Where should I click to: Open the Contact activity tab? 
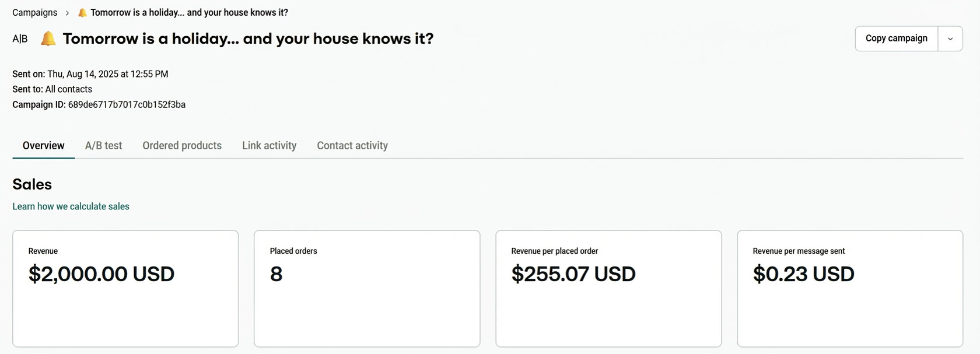[x=352, y=145]
